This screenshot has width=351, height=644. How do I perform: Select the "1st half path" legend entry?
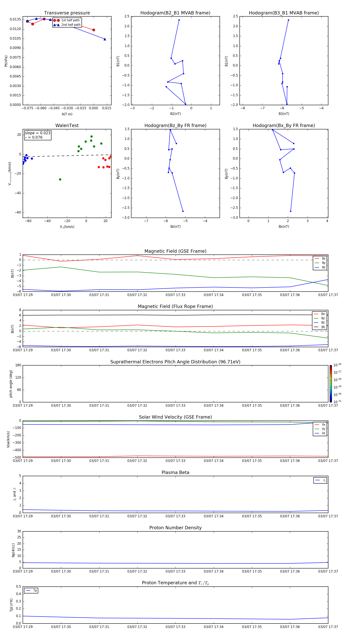click(66, 20)
